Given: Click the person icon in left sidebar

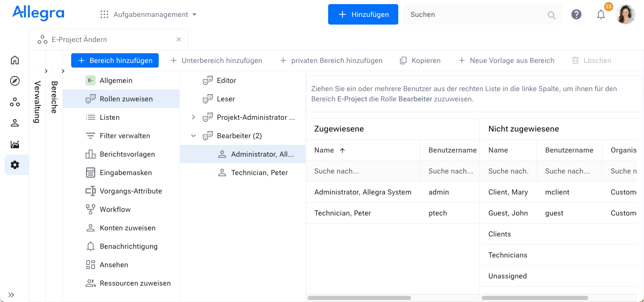Looking at the screenshot, I should (x=15, y=123).
